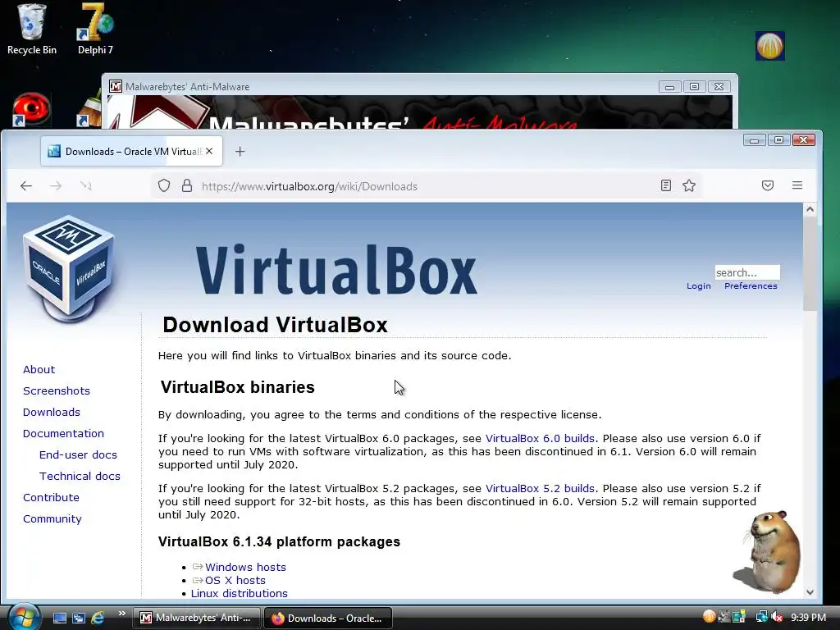The image size is (840, 630).
Task: Select the Downloads – Oracle VM VirtualBox tab
Action: tap(131, 152)
